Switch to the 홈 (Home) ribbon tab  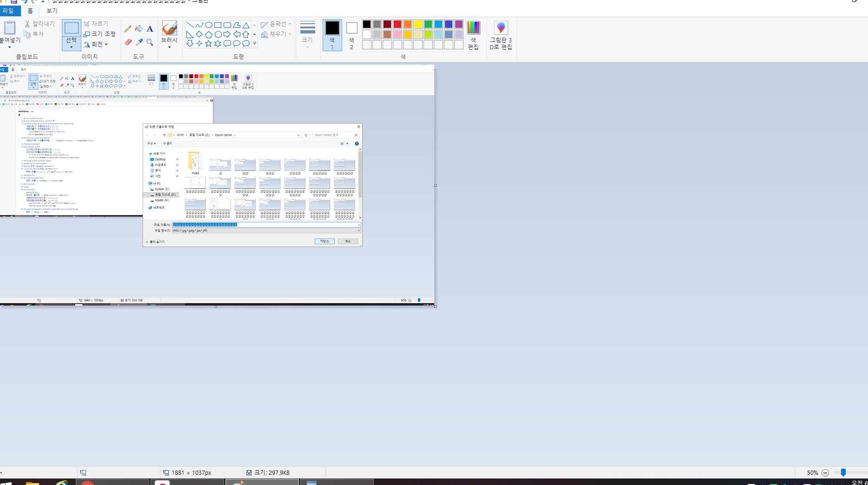point(30,11)
